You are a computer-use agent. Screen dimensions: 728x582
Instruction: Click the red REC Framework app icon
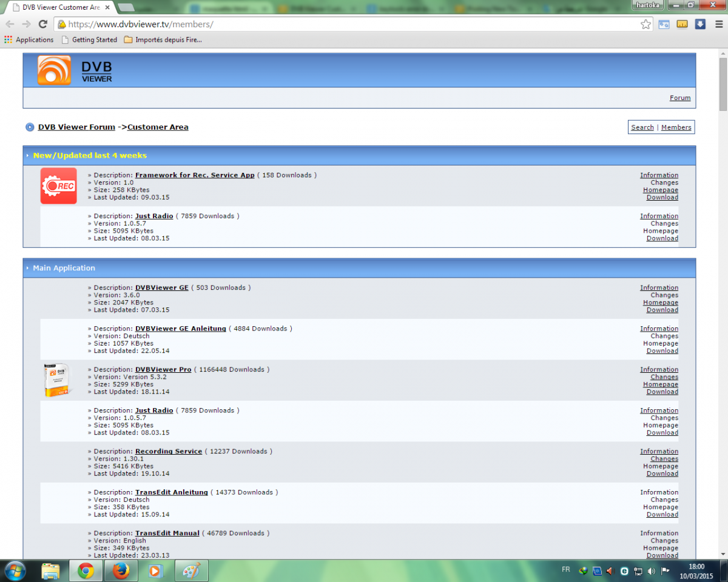58,186
